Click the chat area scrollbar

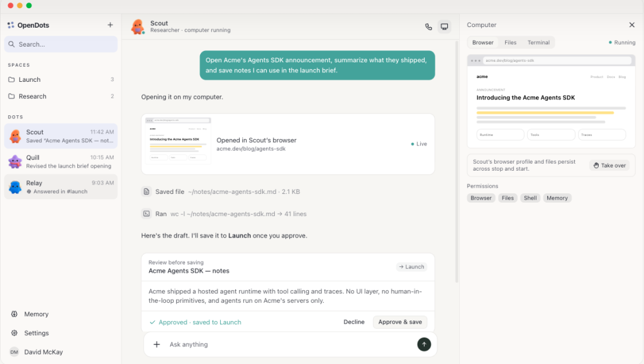point(457,161)
